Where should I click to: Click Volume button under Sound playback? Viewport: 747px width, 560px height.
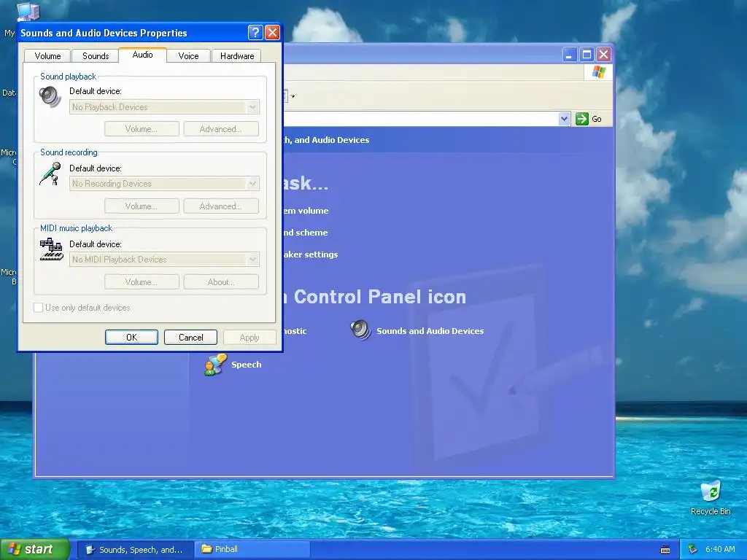click(x=142, y=129)
